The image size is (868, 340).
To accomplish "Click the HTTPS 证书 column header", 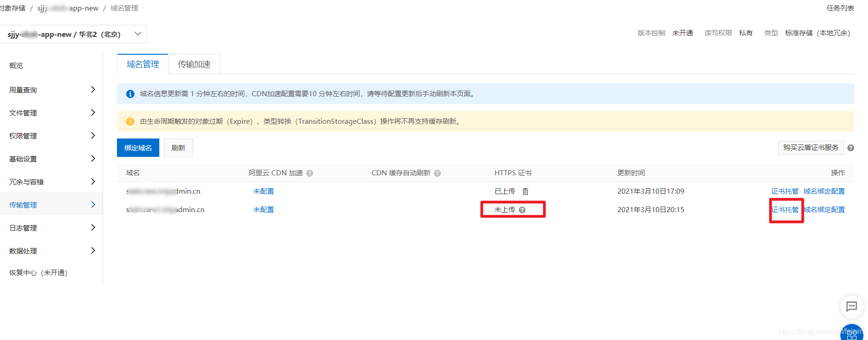I will pyautogui.click(x=513, y=173).
